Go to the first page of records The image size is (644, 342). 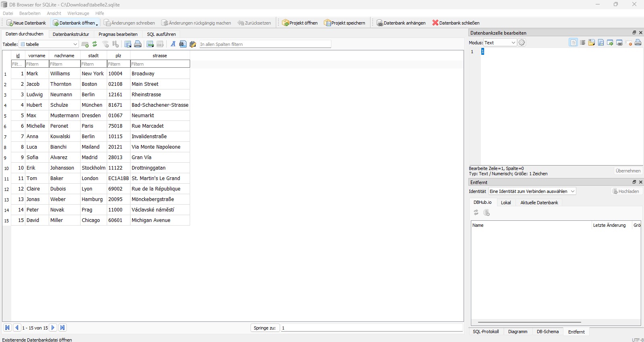[x=7, y=328]
